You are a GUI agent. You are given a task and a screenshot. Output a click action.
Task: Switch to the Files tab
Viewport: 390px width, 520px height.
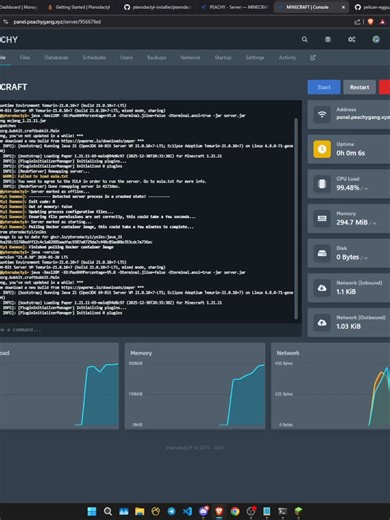point(25,57)
